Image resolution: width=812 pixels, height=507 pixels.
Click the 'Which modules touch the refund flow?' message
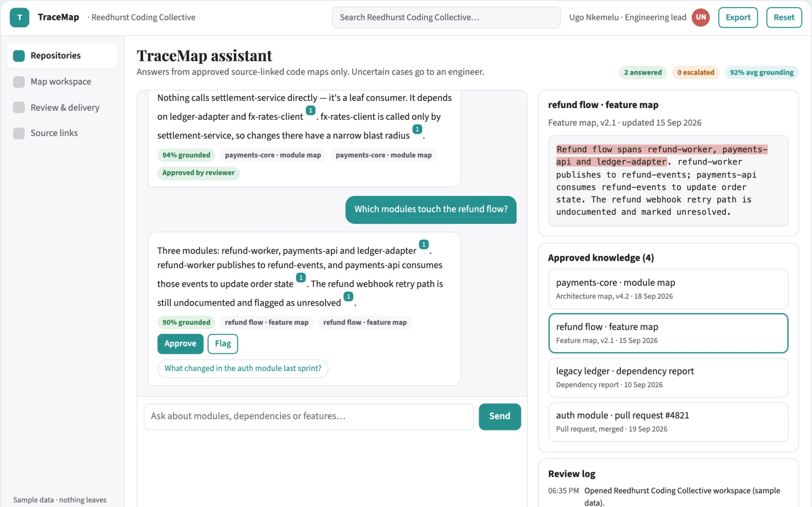point(431,210)
